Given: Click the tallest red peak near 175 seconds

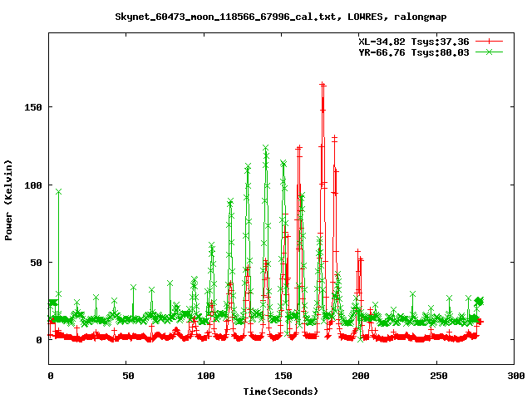Looking at the screenshot, I should [323, 85].
